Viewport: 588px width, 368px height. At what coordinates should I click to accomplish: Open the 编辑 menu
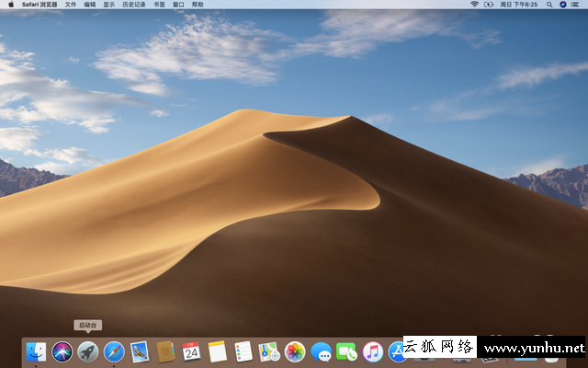coord(90,5)
